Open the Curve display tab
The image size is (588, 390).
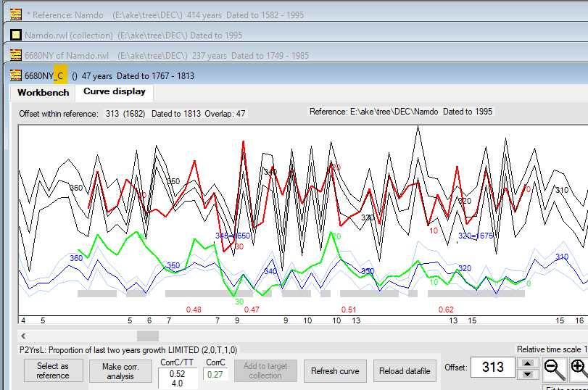(115, 91)
